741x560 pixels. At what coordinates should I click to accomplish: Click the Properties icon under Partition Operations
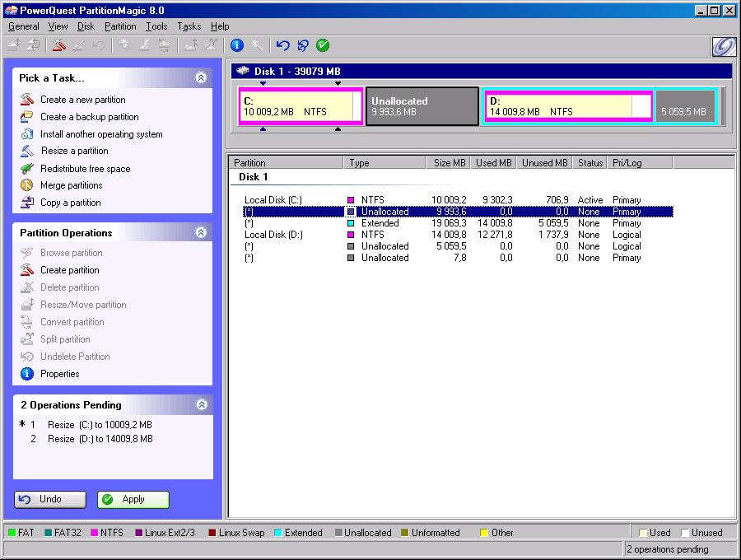click(x=27, y=374)
